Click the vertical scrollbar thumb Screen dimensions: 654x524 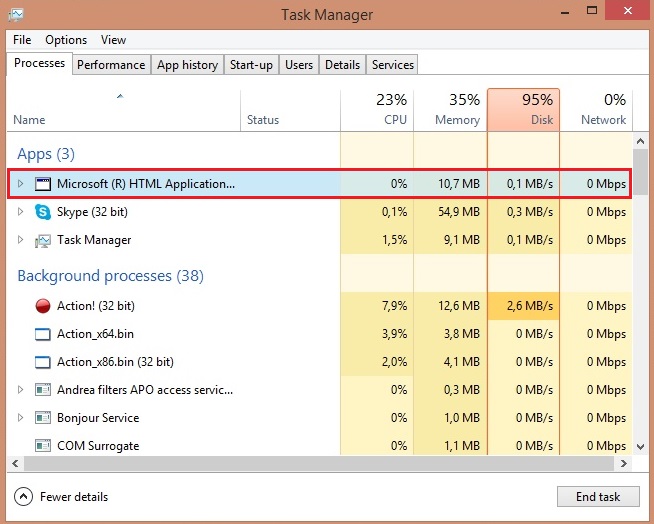pyautogui.click(x=640, y=171)
